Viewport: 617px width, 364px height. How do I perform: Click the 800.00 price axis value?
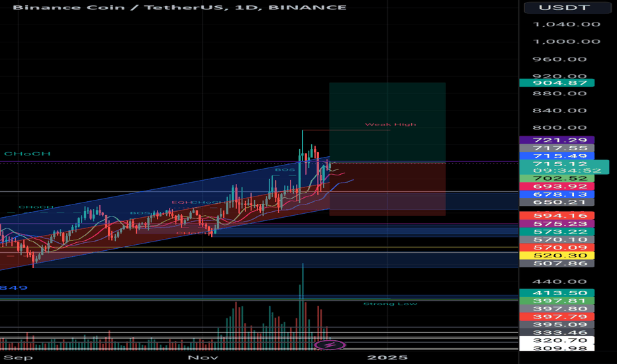(559, 128)
